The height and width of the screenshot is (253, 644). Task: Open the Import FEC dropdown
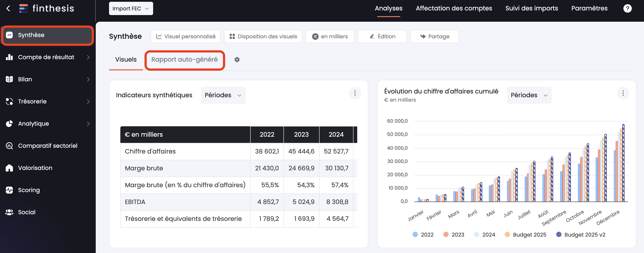tap(131, 8)
